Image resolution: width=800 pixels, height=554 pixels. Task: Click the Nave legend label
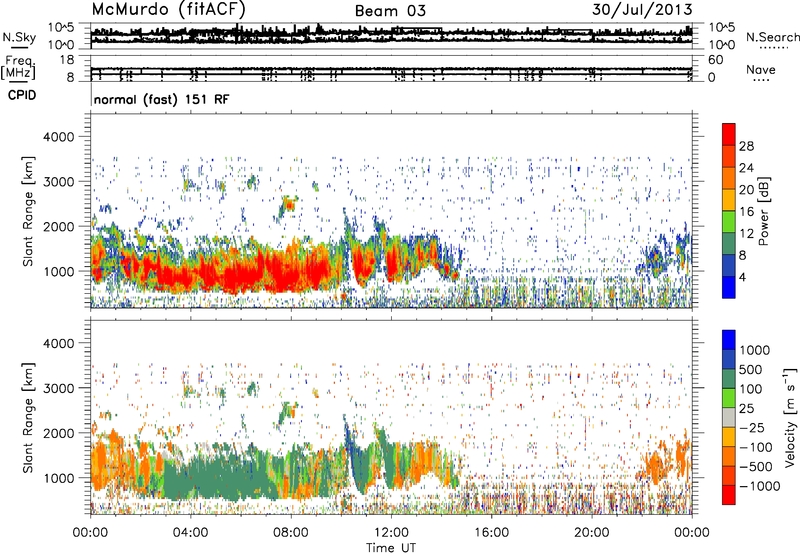[x=761, y=69]
